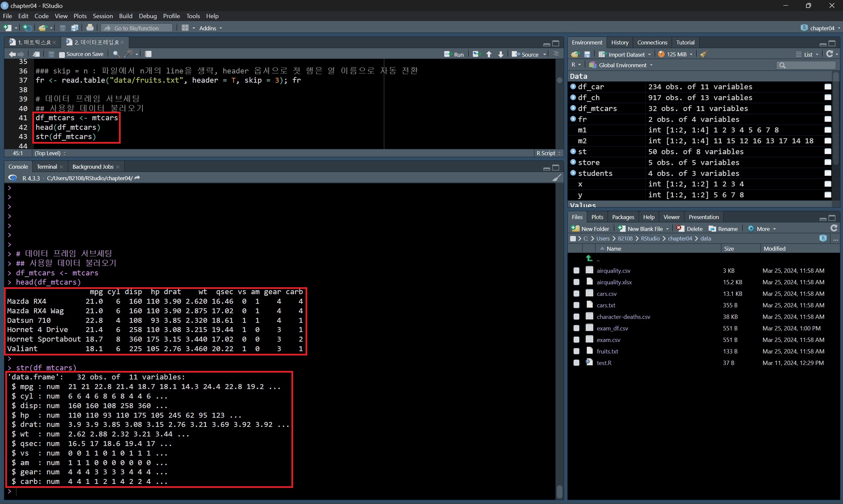Click the editor find/replace magnifier icon
The height and width of the screenshot is (504, 843).
[116, 54]
